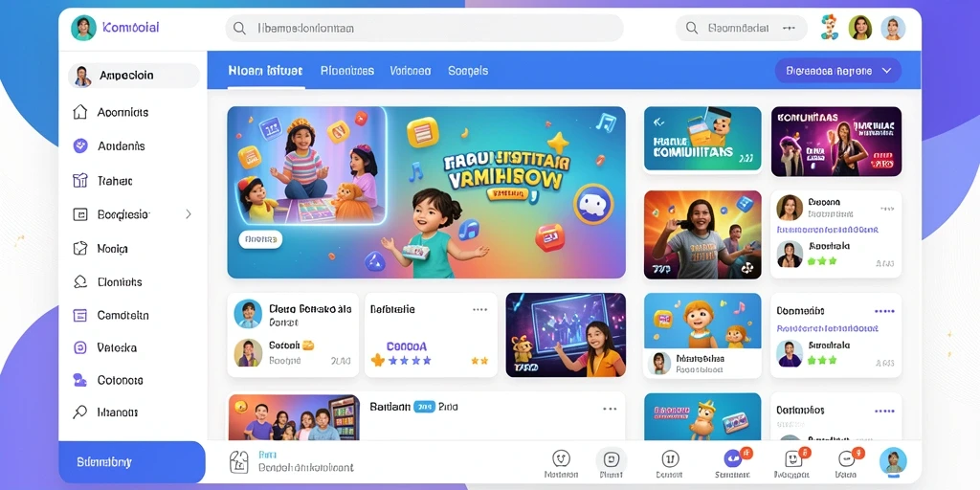Open three-dot menu on Refobialie card

coord(480,309)
